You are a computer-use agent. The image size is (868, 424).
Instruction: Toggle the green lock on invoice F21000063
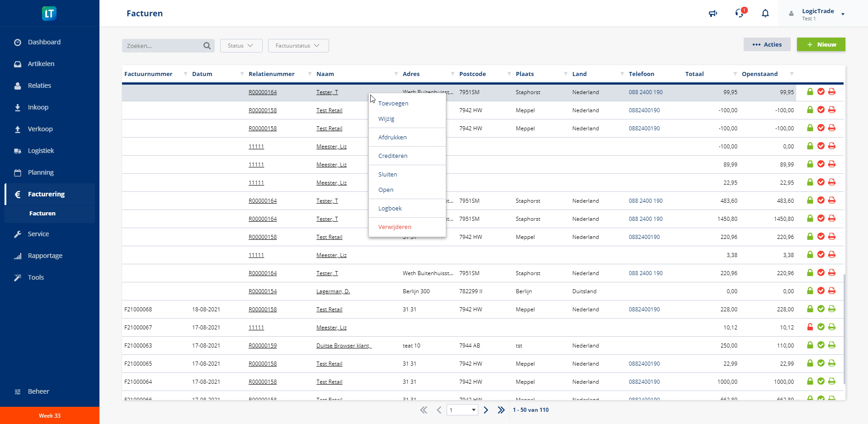point(810,345)
